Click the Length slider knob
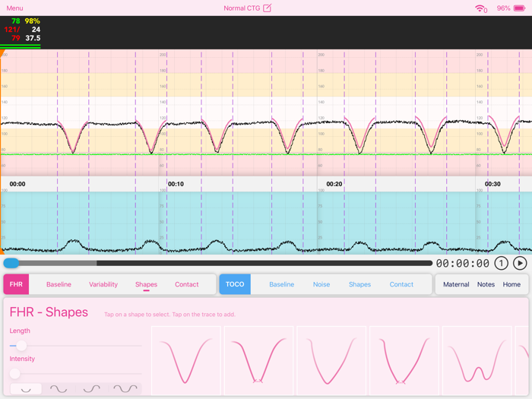 [21, 346]
